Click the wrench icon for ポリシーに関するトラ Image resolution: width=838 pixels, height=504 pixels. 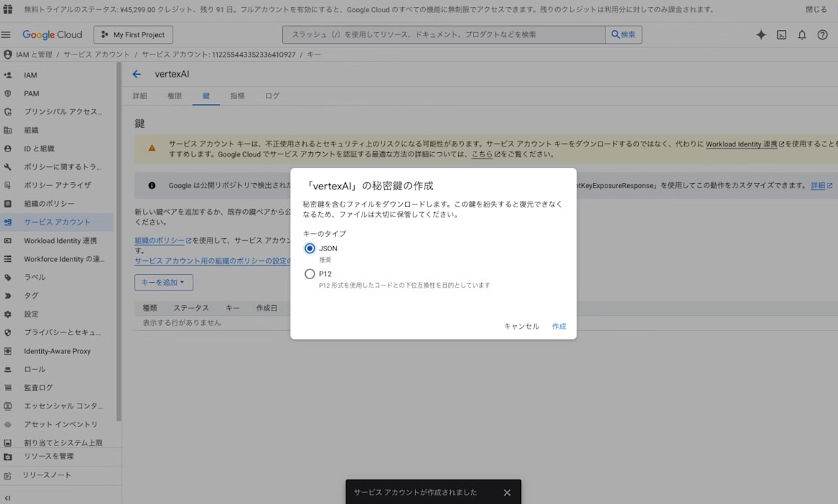(8, 167)
